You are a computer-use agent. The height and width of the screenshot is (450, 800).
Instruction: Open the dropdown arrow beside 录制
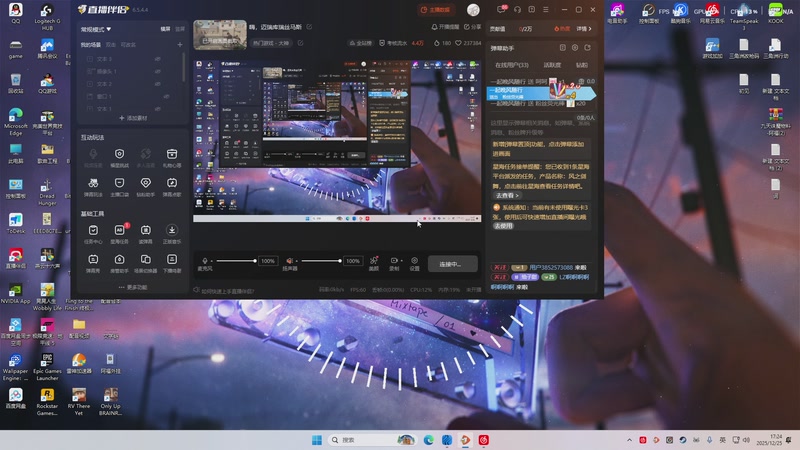click(x=401, y=261)
